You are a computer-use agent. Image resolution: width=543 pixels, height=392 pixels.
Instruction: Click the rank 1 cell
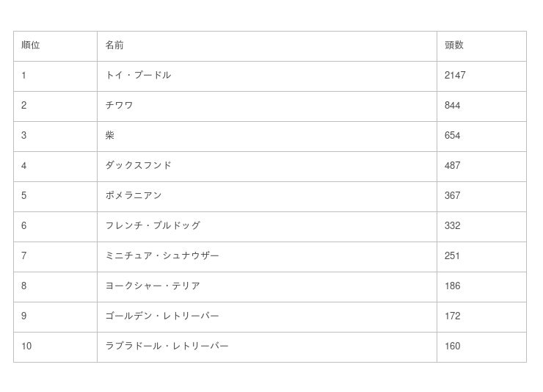pos(24,76)
